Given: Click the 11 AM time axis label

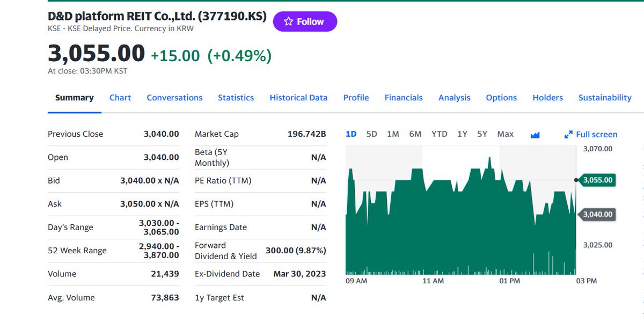Looking at the screenshot, I should click(x=433, y=281).
